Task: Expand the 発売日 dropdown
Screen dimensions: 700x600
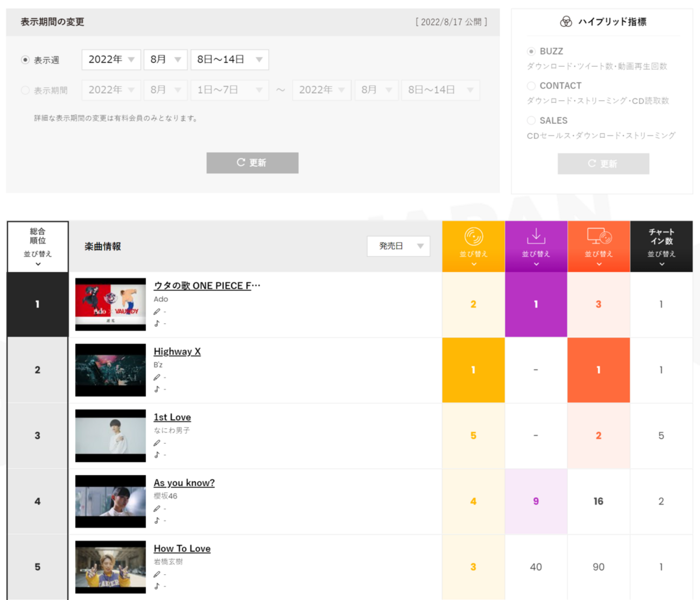Action: [398, 246]
